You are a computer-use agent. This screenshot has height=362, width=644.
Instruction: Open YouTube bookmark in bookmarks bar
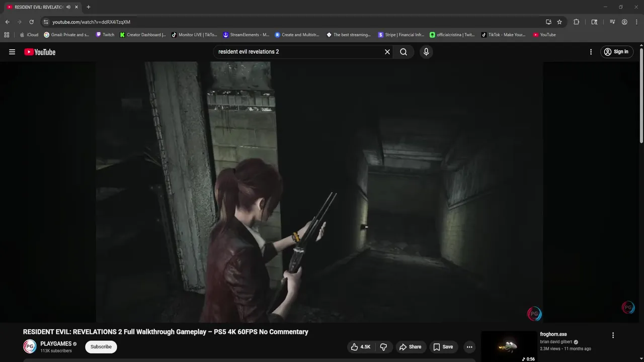[544, 35]
